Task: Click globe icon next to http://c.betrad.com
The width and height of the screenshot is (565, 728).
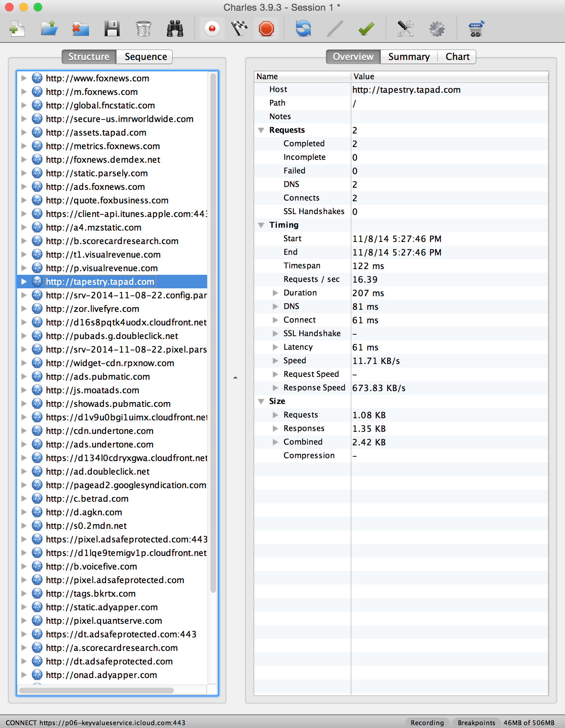Action: (x=37, y=499)
